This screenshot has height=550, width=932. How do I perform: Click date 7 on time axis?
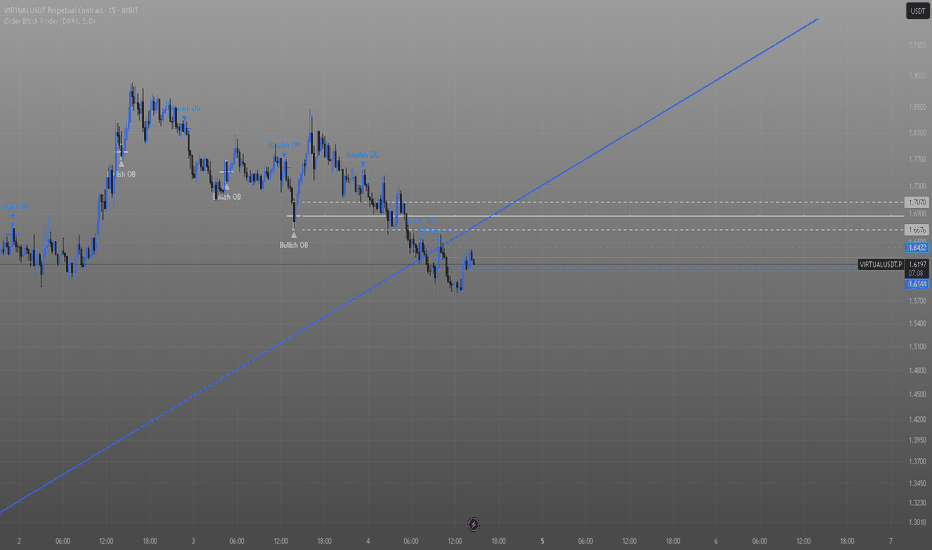890,541
